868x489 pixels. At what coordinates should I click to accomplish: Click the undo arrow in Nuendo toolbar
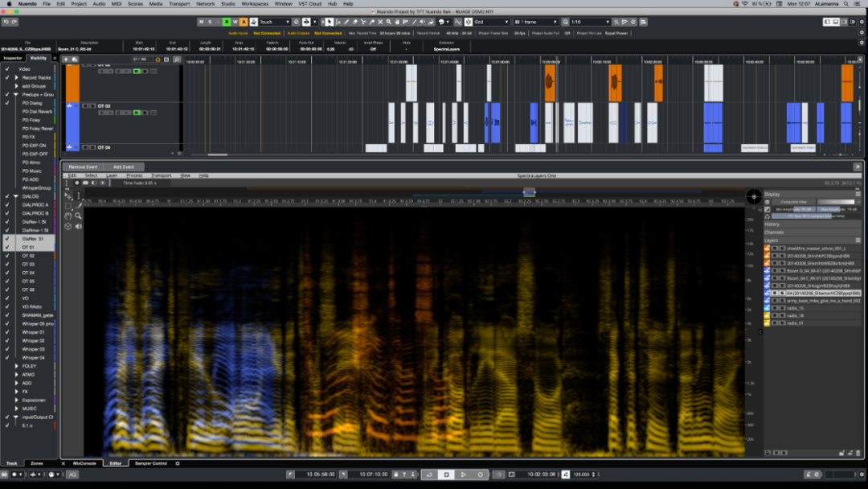coord(6,22)
